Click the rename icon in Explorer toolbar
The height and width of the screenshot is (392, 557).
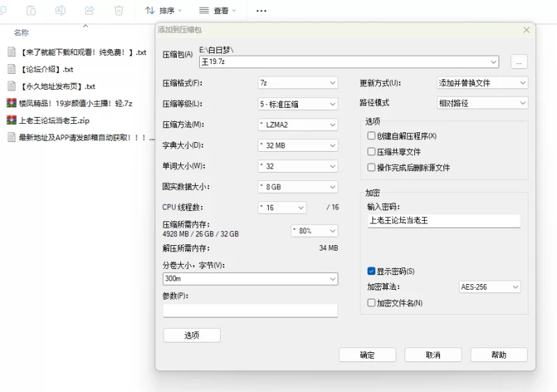tap(61, 10)
